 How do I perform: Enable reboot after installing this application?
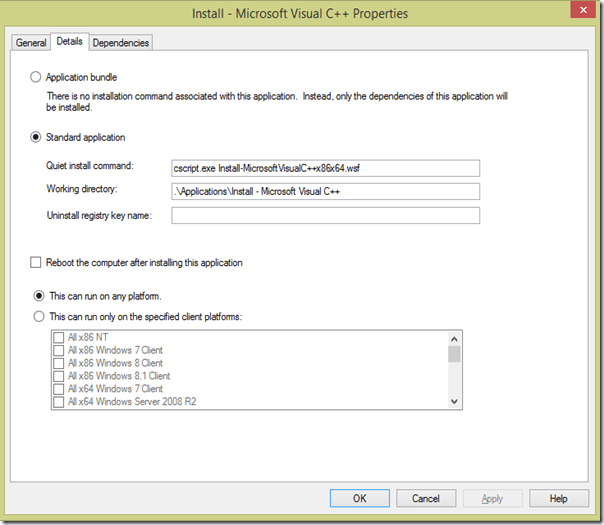coord(37,263)
